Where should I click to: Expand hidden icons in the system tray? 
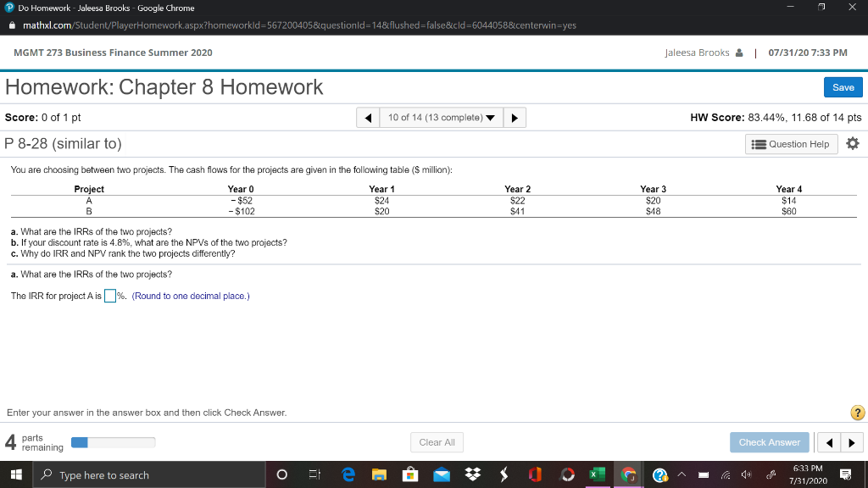coord(682,475)
